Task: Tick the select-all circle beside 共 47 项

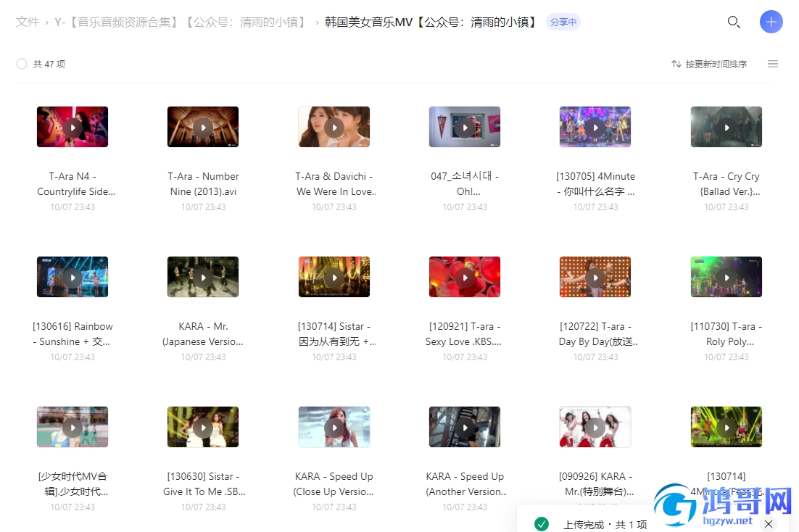Action: [x=22, y=64]
